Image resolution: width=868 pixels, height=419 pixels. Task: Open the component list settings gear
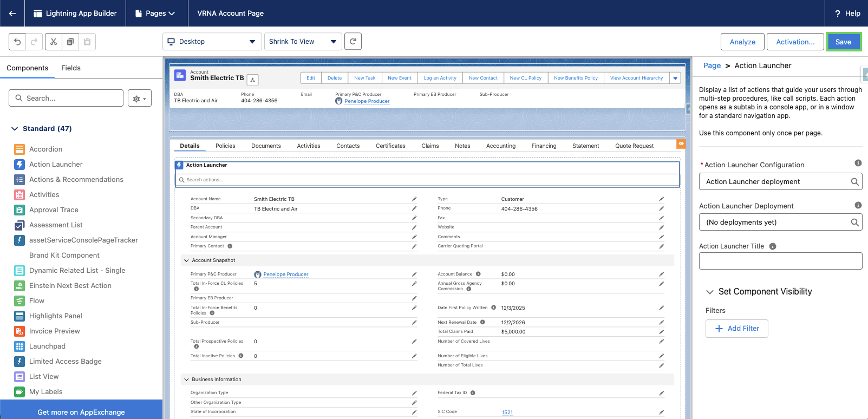(140, 98)
